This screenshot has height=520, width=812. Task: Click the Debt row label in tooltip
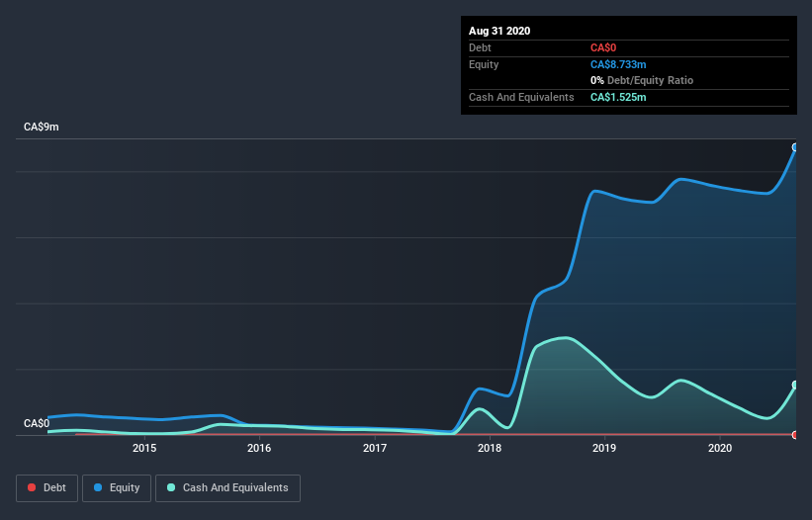point(480,47)
